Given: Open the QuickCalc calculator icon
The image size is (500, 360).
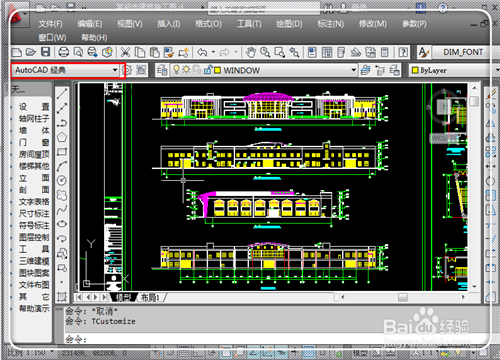Looking at the screenshot, I should click(385, 52).
